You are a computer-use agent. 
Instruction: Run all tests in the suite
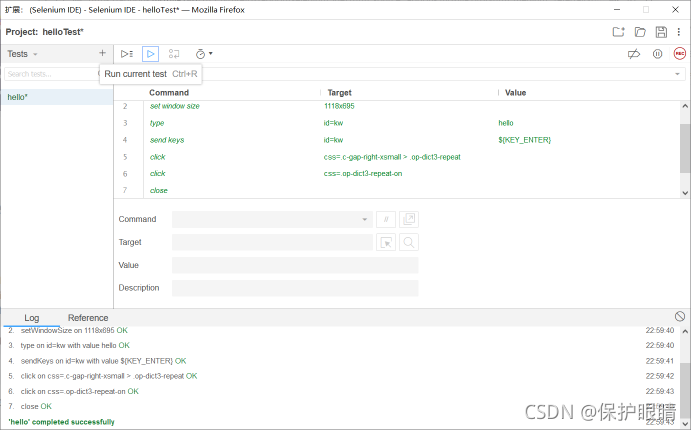127,54
